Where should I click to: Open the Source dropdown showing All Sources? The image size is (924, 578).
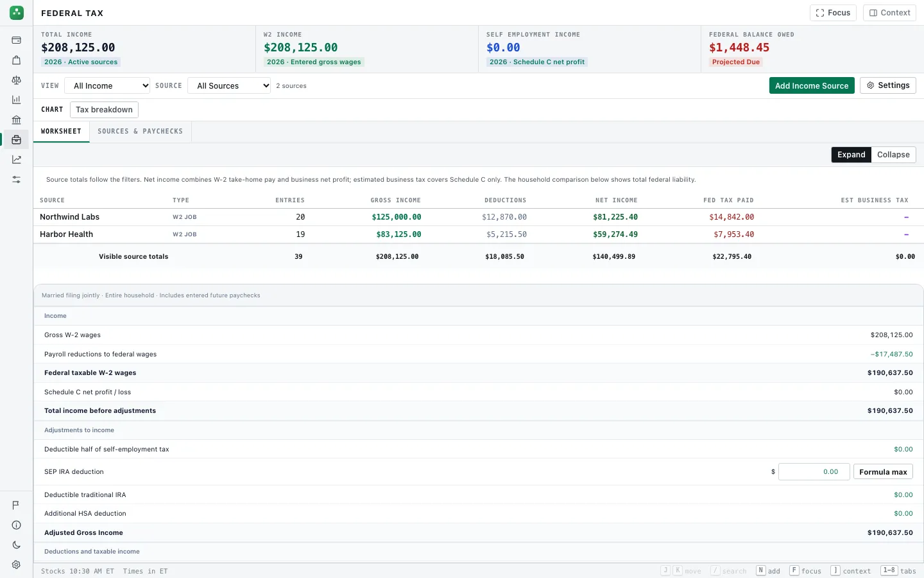coord(229,85)
